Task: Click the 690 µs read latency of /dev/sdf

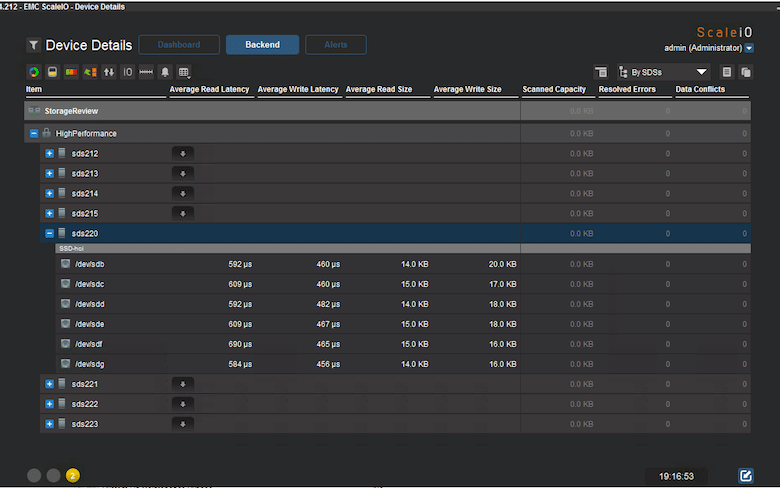Action: click(240, 344)
